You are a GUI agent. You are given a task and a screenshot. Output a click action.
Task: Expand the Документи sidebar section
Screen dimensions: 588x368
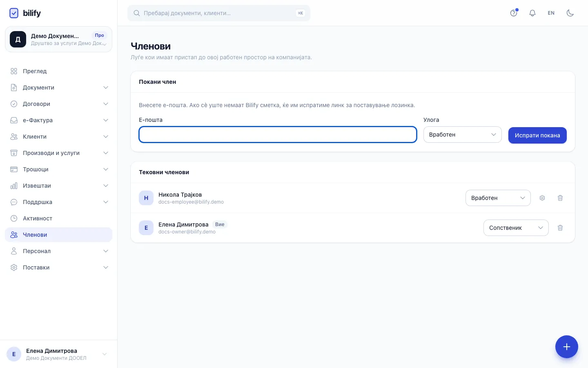[x=59, y=88]
